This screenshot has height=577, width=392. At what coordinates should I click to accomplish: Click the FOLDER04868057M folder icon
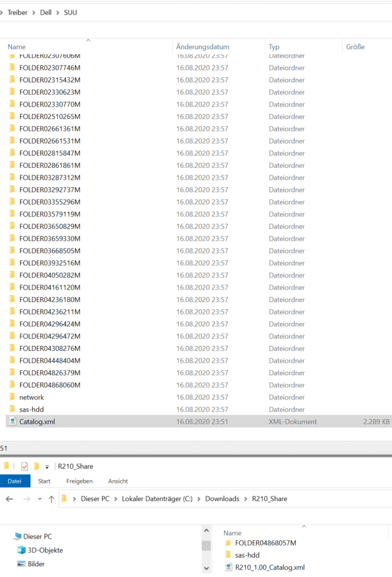click(x=228, y=543)
